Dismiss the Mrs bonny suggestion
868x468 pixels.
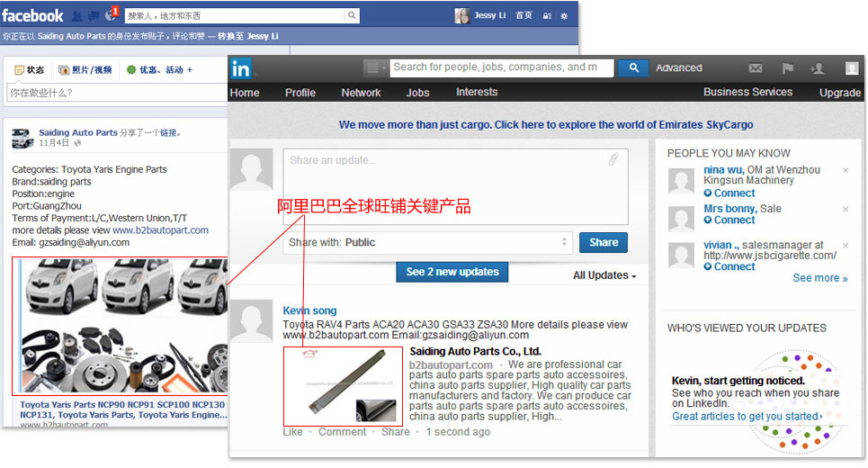pyautogui.click(x=845, y=210)
